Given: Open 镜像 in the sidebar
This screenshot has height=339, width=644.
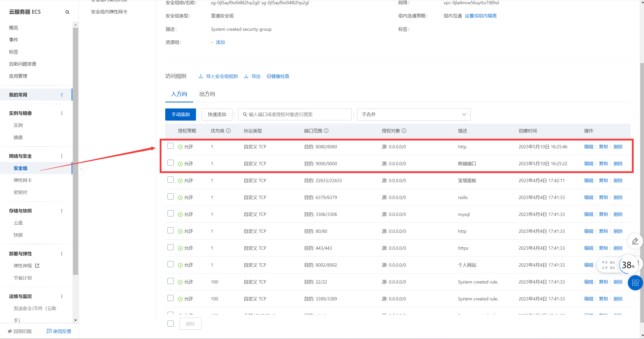Looking at the screenshot, I should [x=18, y=137].
